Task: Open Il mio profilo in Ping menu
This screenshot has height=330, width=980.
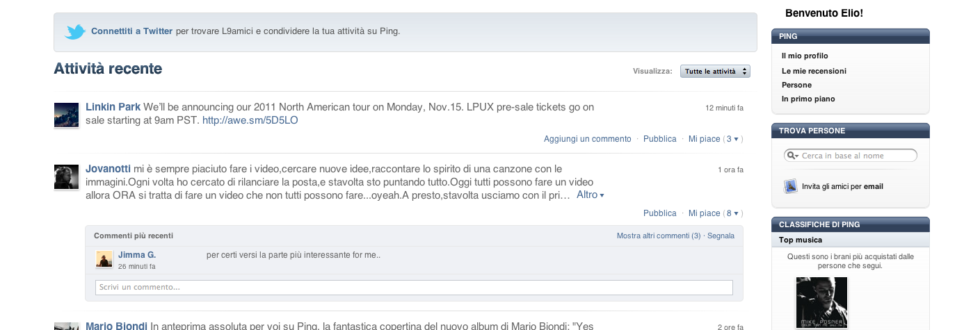Action: (x=805, y=56)
